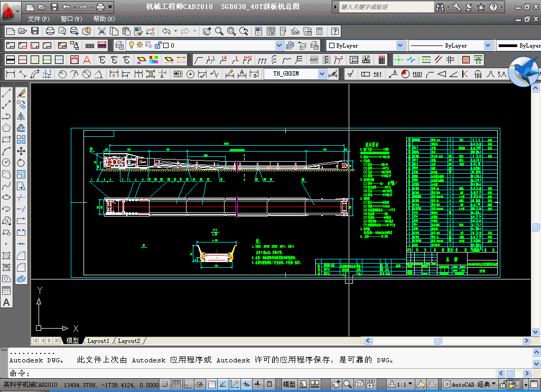Click the Cut scissors icon
541x392 pixels.
(x=102, y=31)
